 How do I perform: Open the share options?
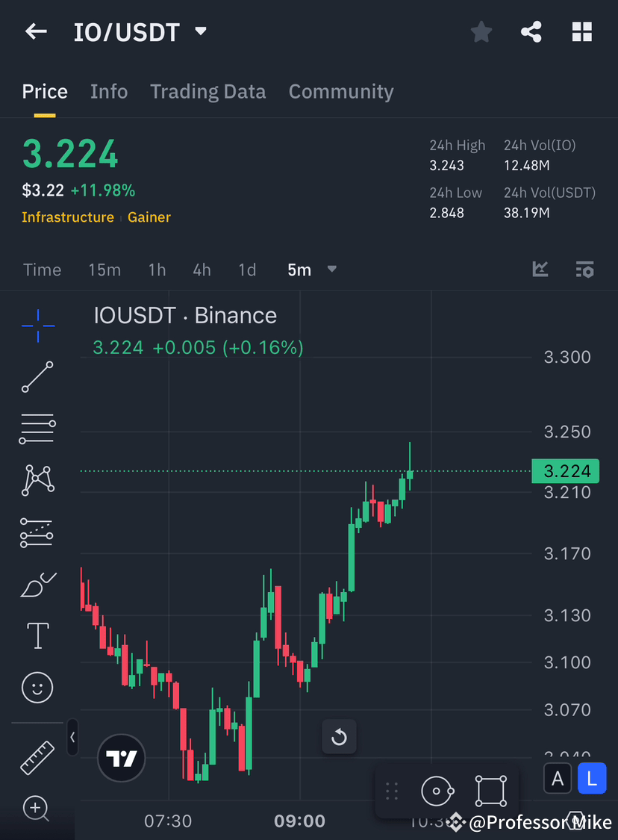click(531, 31)
